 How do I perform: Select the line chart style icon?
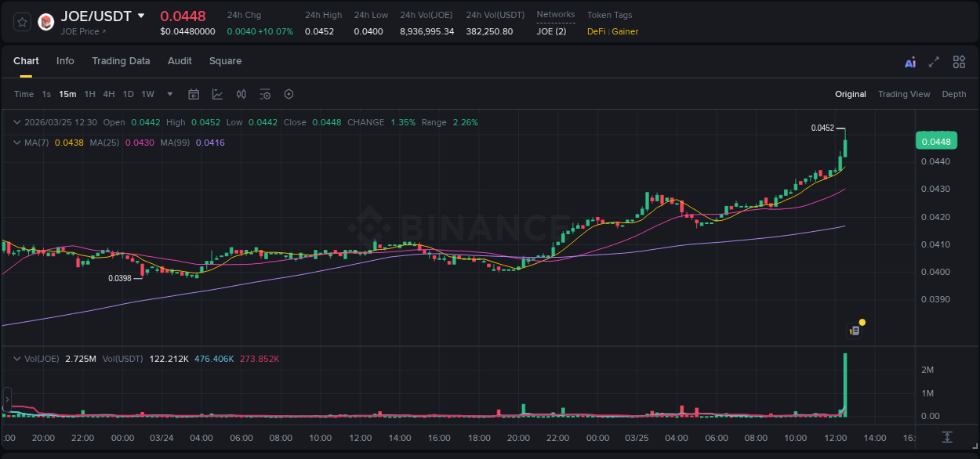(x=216, y=94)
